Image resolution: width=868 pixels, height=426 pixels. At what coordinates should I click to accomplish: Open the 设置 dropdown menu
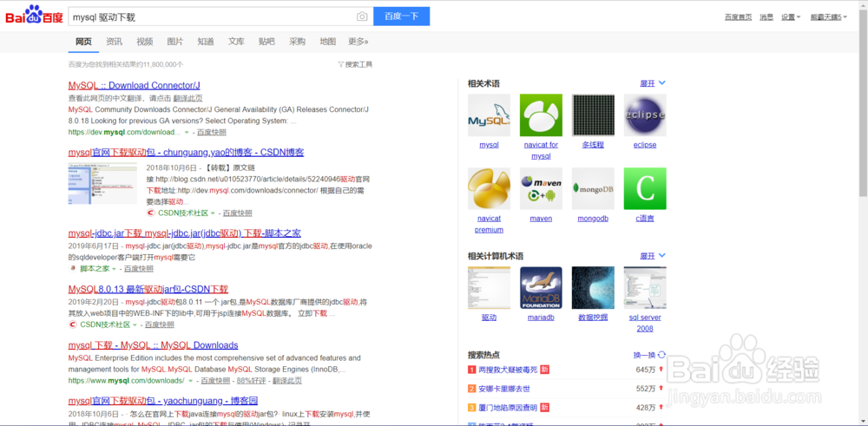click(791, 17)
